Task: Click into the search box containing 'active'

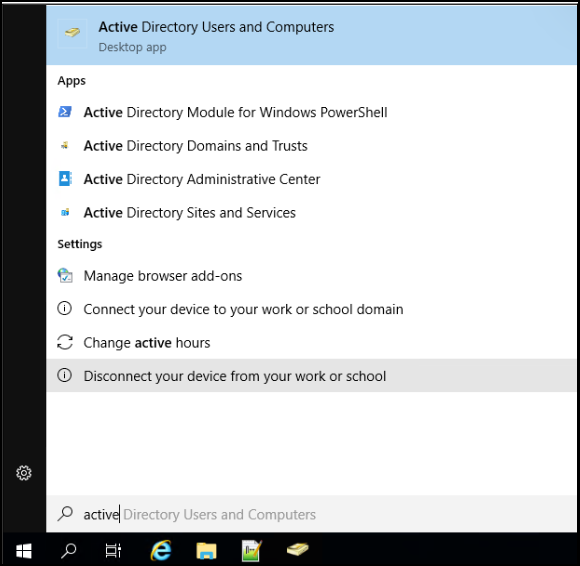Action: coord(311,514)
